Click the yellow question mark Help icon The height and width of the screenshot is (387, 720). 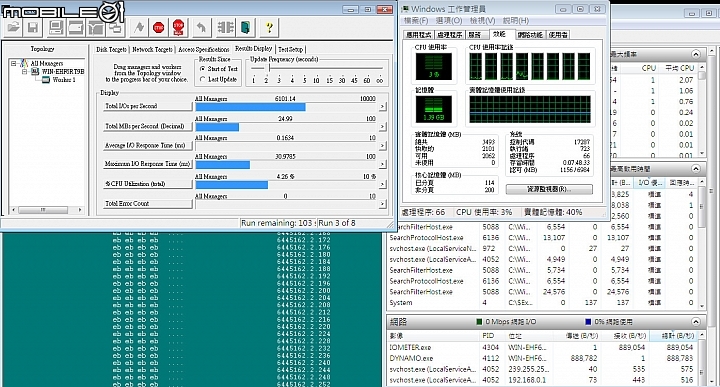269,28
